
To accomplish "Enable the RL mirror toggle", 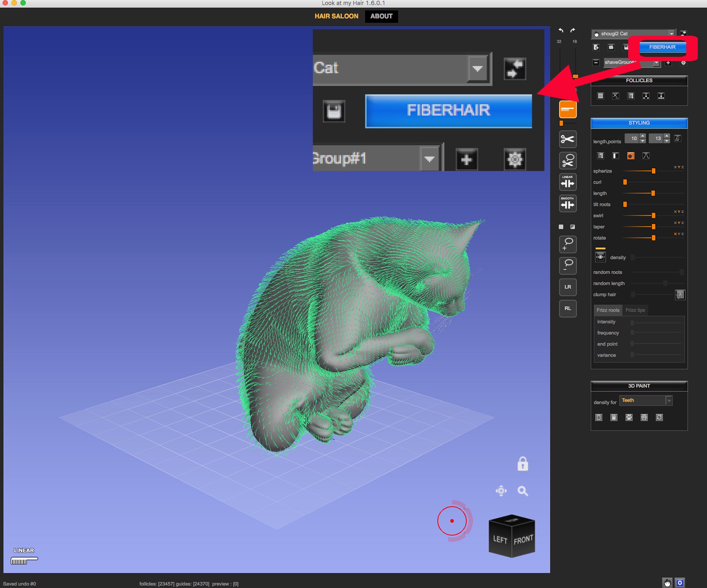I will point(567,308).
